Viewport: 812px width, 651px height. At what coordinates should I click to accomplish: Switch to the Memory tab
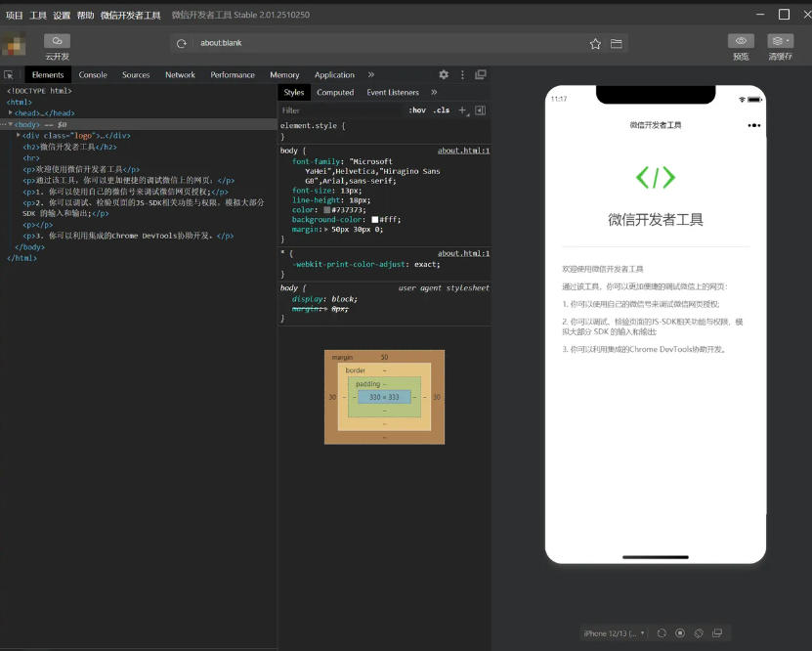284,75
